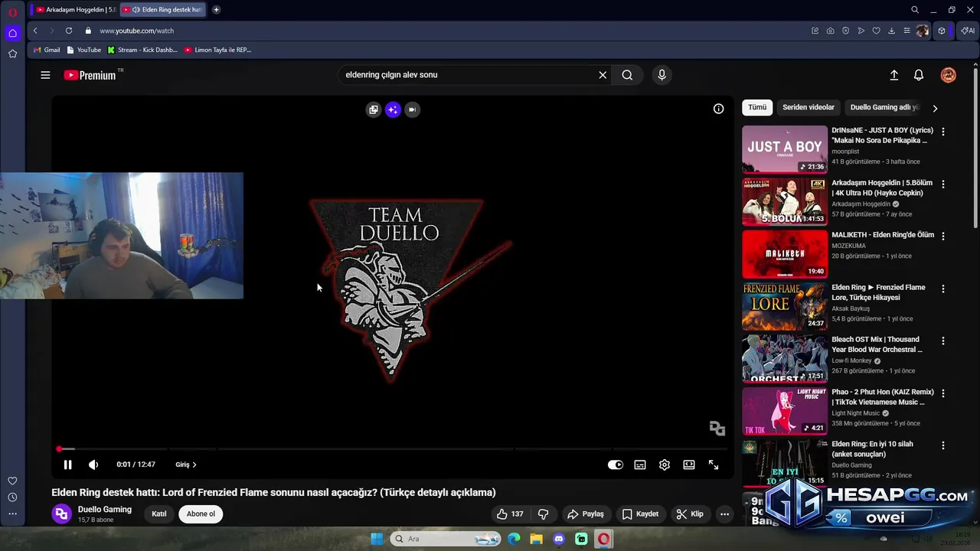Open the player settings gear

pyautogui.click(x=665, y=465)
